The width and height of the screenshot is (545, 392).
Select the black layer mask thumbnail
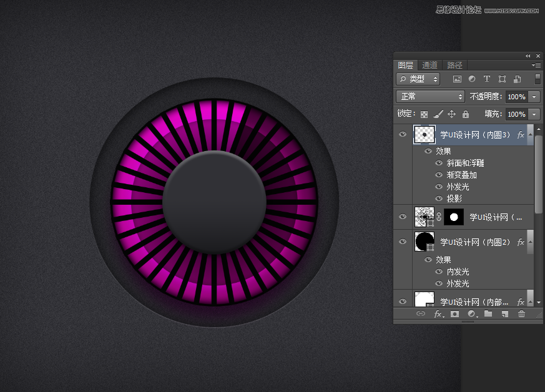click(454, 217)
